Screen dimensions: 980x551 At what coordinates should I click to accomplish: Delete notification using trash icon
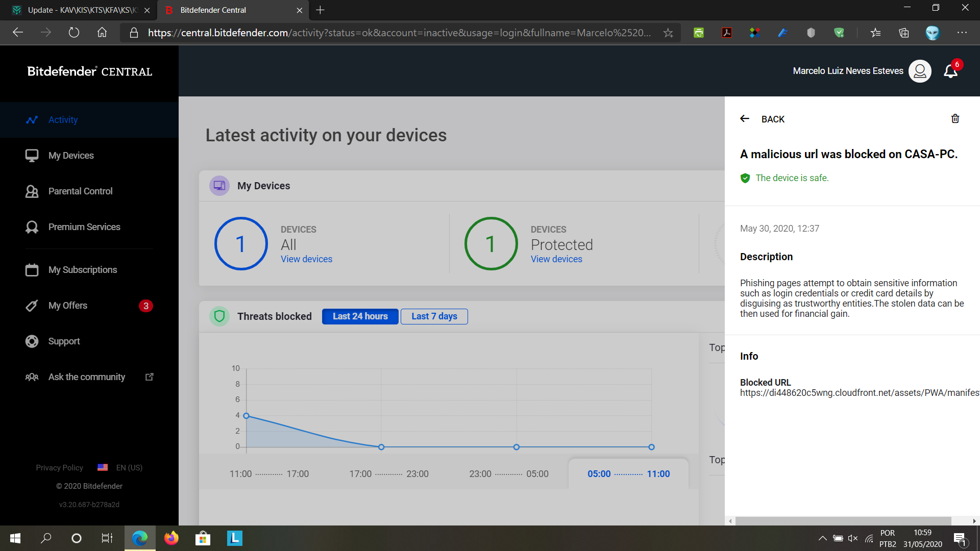click(955, 119)
